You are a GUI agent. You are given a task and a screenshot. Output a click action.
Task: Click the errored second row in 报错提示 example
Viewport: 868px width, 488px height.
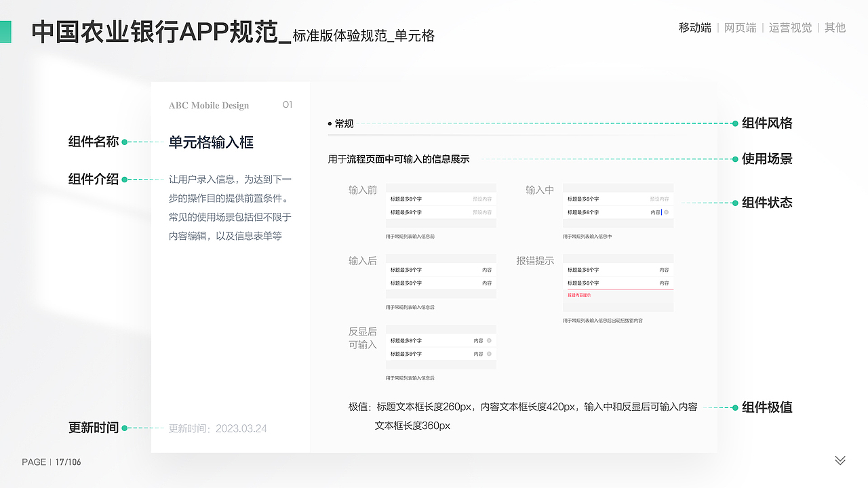(x=618, y=283)
